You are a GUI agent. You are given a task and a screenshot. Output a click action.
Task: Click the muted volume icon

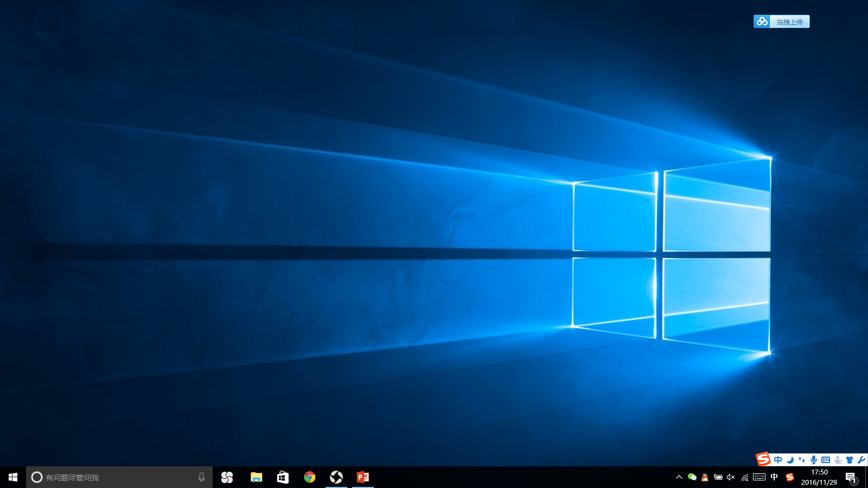(x=731, y=477)
